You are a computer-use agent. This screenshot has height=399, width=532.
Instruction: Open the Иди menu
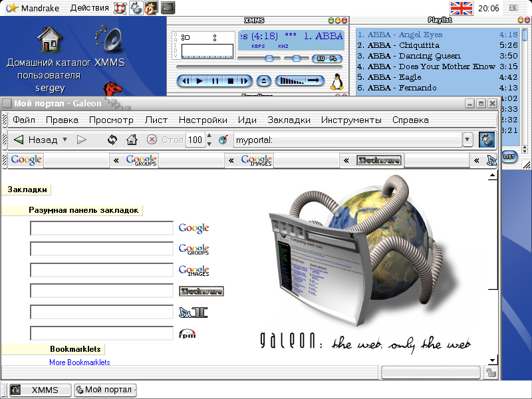pyautogui.click(x=247, y=120)
